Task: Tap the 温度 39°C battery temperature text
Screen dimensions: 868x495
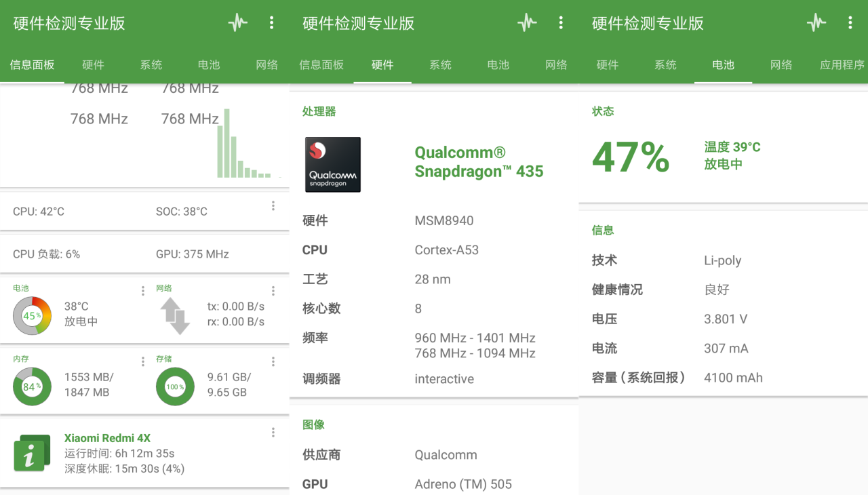Action: [x=732, y=147]
